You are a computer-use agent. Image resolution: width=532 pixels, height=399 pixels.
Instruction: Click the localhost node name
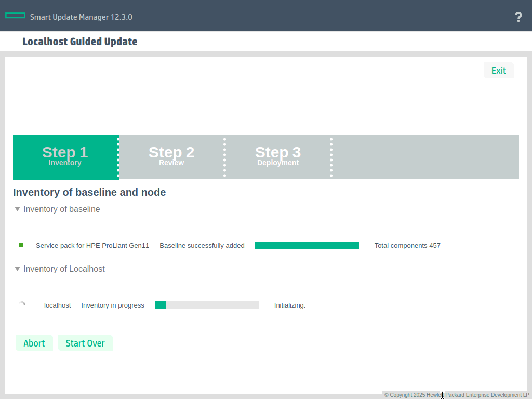coord(57,305)
